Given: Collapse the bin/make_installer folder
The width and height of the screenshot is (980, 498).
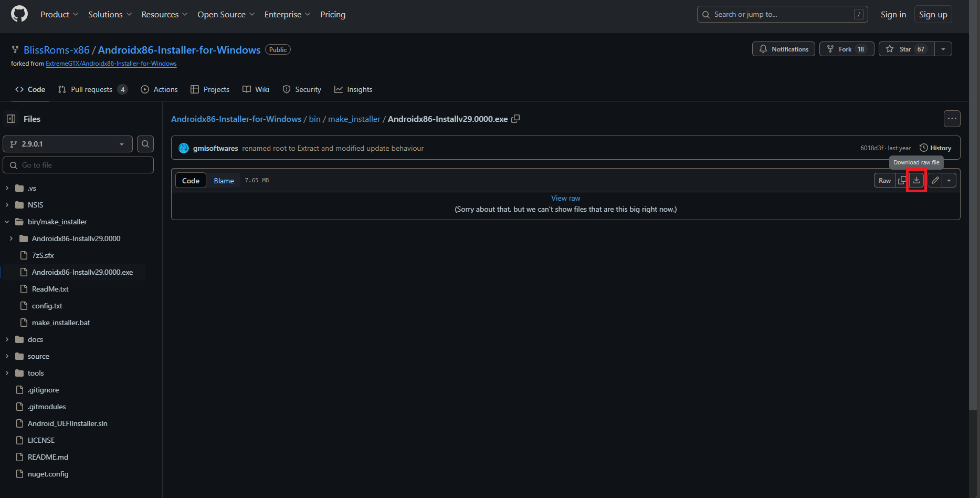Looking at the screenshot, I should 7,222.
